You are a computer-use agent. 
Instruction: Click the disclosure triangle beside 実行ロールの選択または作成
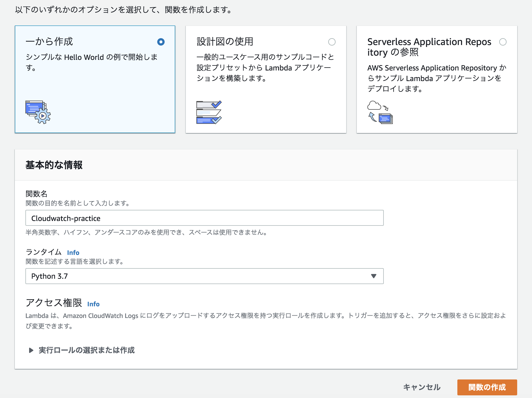pyautogui.click(x=31, y=350)
